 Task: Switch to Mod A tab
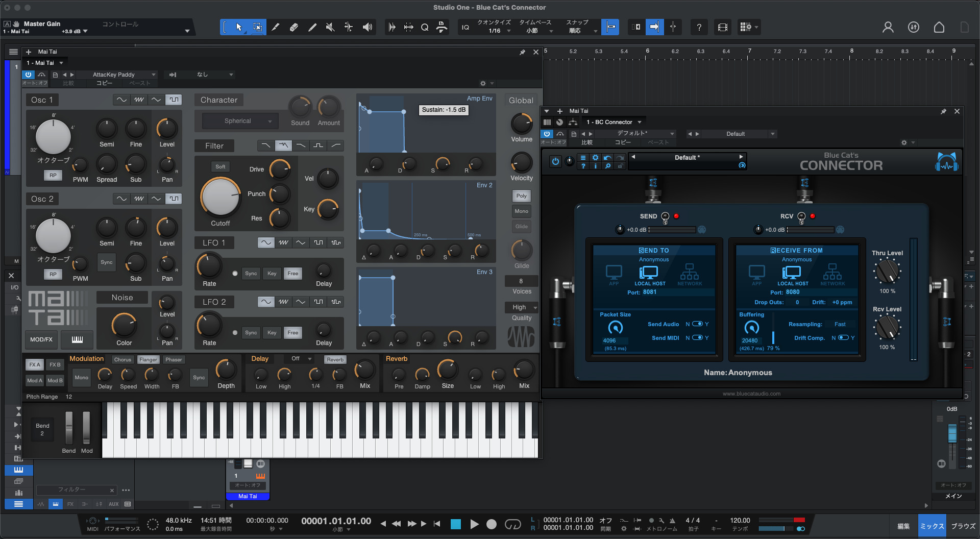pos(35,380)
